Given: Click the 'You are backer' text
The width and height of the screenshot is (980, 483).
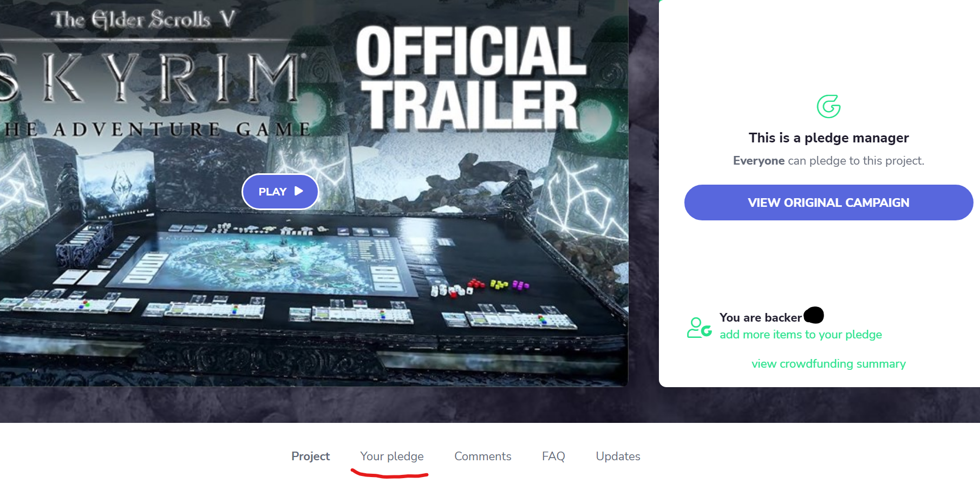Looking at the screenshot, I should (760, 318).
